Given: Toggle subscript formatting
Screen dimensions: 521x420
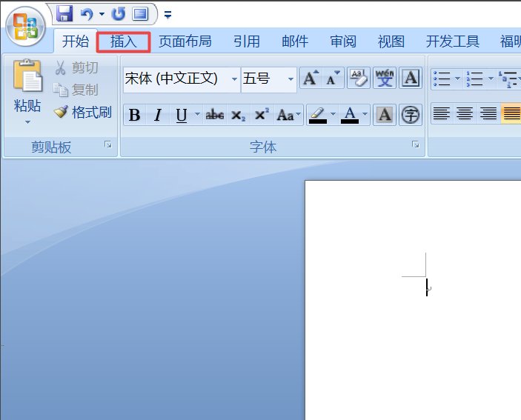Looking at the screenshot, I should click(238, 115).
